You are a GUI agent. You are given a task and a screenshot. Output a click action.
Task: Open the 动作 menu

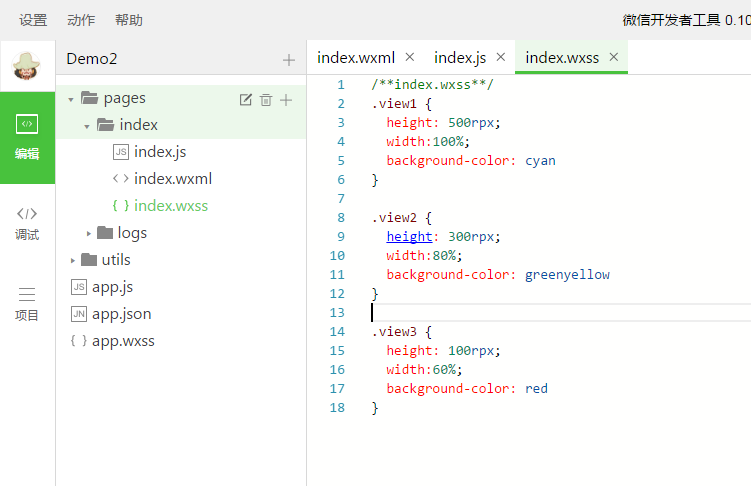[81, 20]
